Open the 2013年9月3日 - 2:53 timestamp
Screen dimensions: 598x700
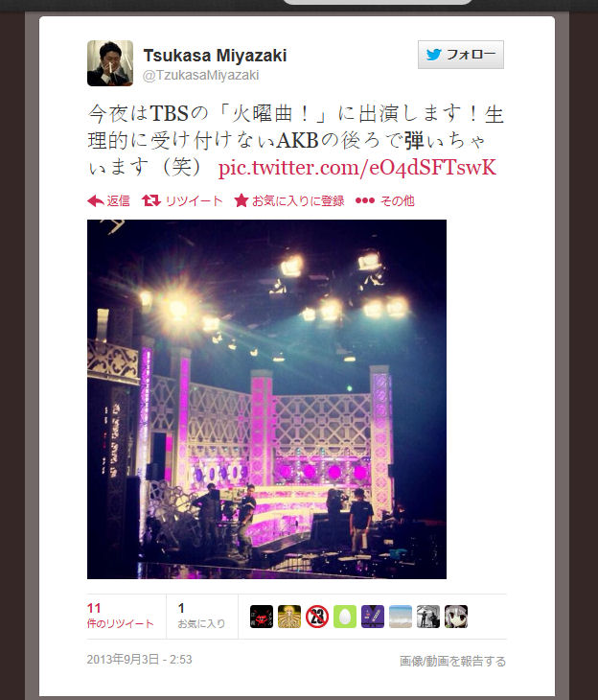[139, 660]
